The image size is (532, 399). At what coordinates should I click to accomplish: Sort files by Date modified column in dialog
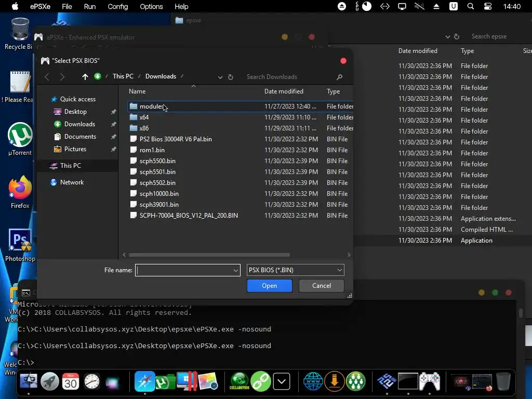(284, 91)
